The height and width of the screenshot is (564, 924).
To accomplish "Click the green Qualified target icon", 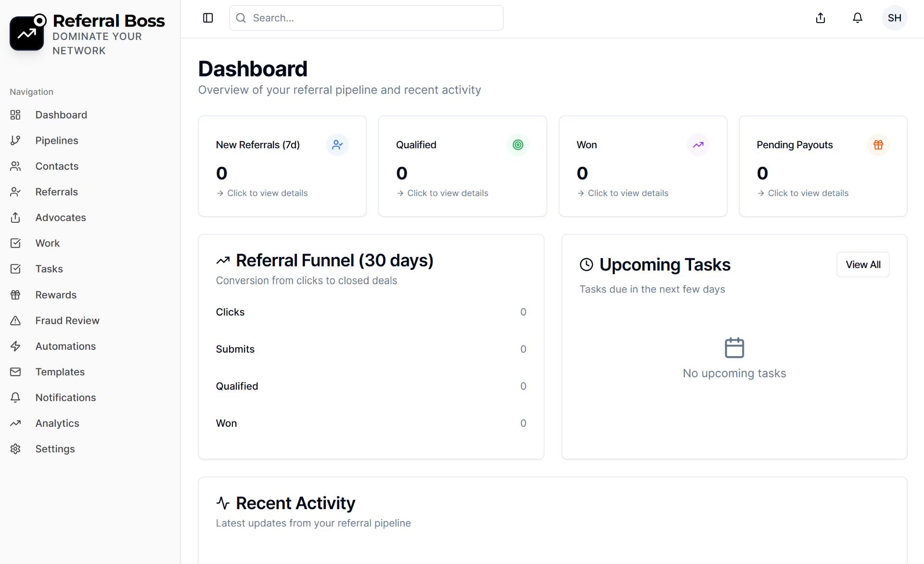I will 518,145.
